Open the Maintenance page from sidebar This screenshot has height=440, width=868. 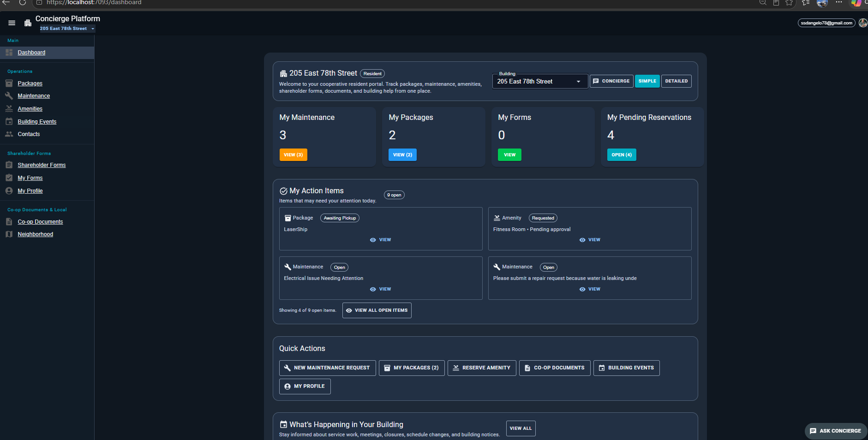click(x=34, y=96)
